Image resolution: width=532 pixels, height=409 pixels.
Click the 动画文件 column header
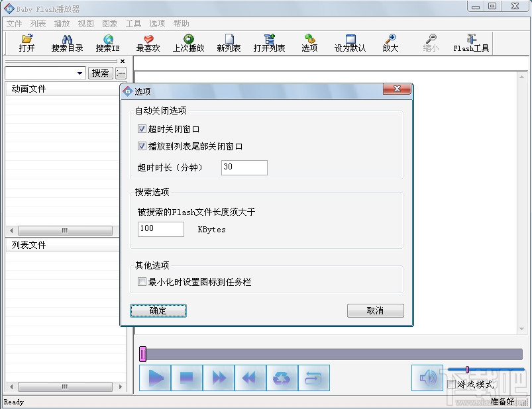point(62,89)
